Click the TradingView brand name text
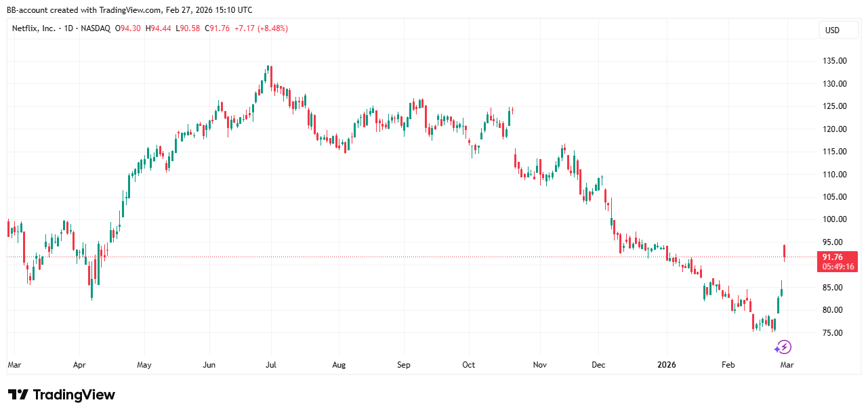 [x=74, y=395]
